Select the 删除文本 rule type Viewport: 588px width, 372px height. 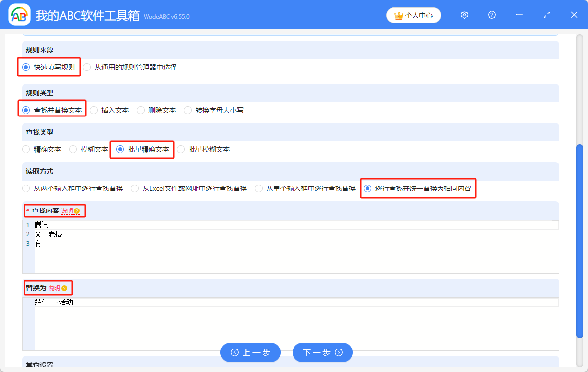click(141, 110)
